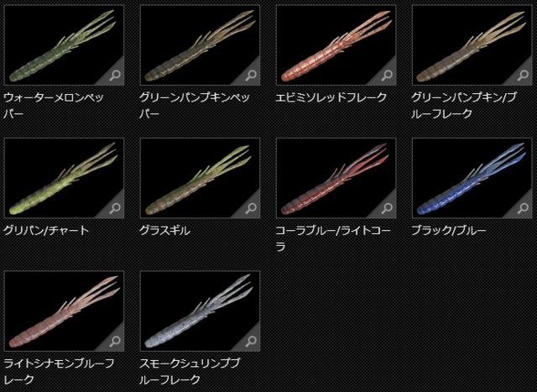Image resolution: width=537 pixels, height=392 pixels.
Task: Enlarge the グリパン/チャート lure via magnifier
Action: (115, 208)
